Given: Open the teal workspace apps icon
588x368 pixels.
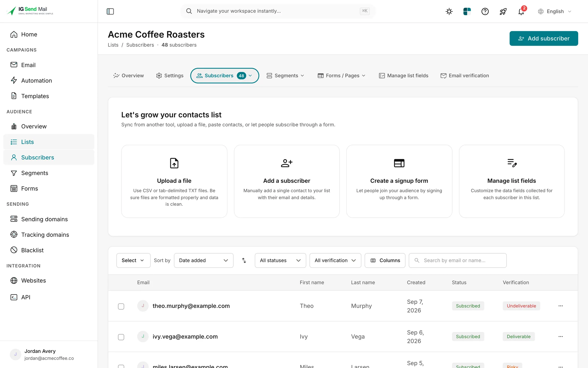Looking at the screenshot, I should click(467, 11).
